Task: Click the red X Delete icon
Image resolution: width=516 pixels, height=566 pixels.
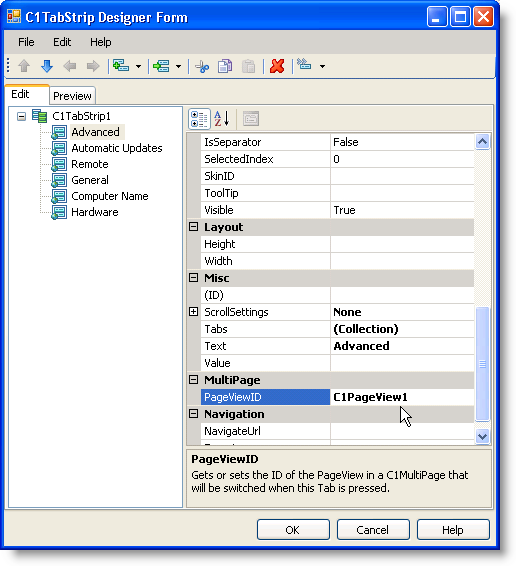Action: 277,66
